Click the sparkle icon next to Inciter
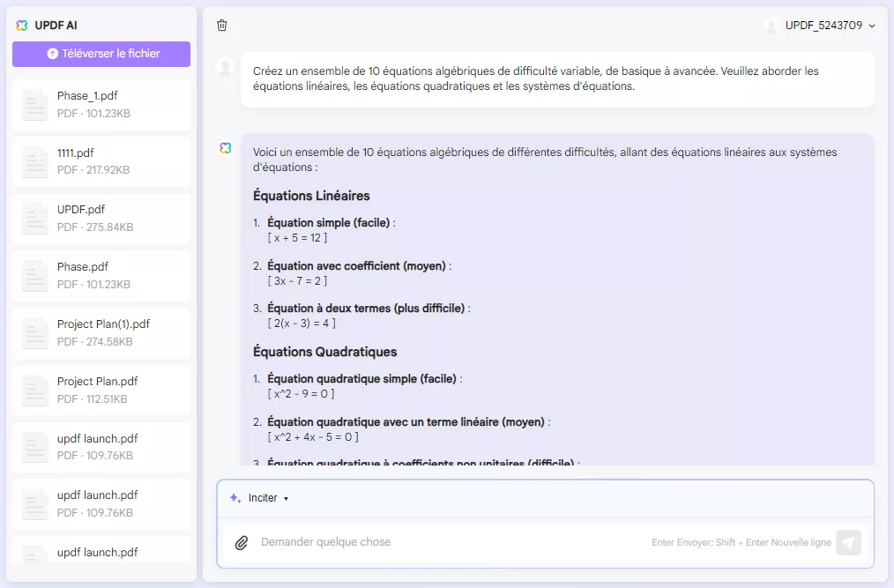 233,498
